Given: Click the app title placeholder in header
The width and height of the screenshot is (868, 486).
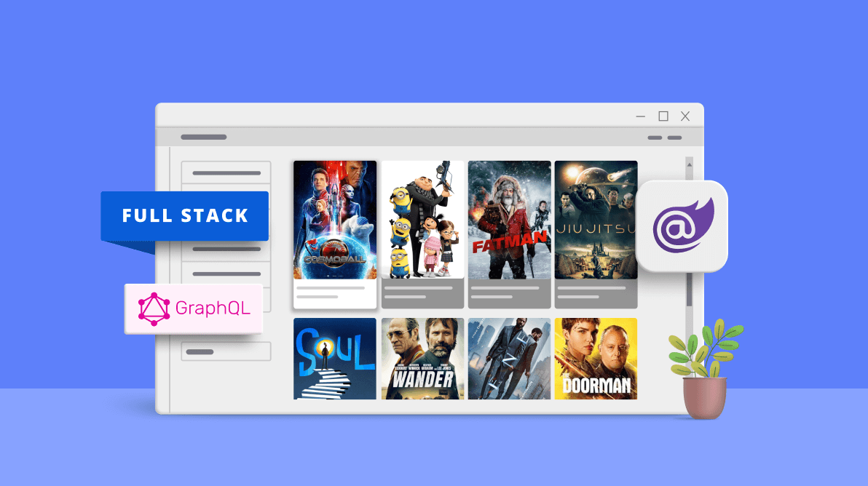Looking at the screenshot, I should [x=204, y=137].
